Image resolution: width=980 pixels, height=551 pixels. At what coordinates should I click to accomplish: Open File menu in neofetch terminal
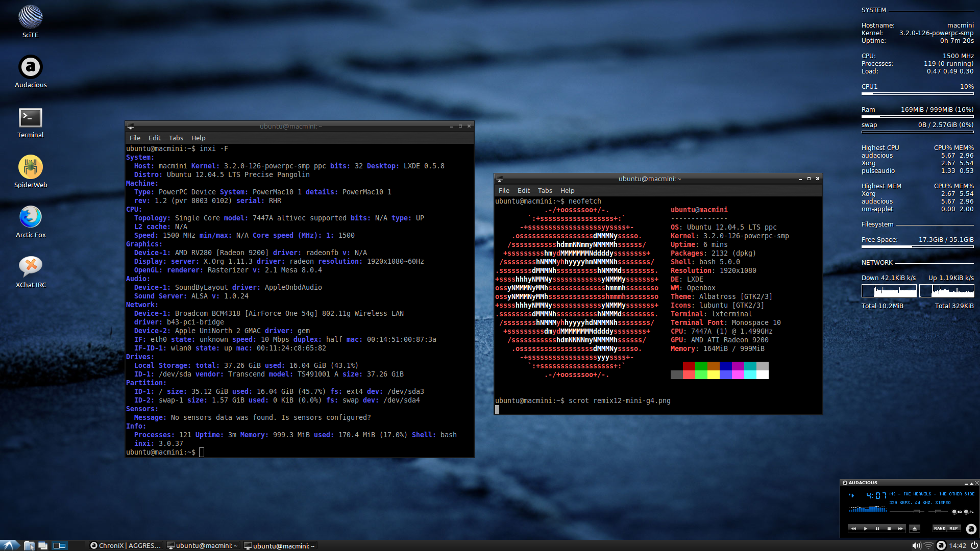pos(504,191)
